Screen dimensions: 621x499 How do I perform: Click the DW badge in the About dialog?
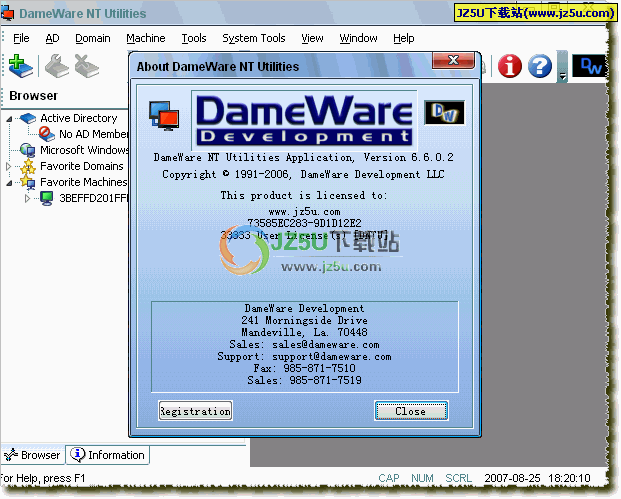click(444, 112)
